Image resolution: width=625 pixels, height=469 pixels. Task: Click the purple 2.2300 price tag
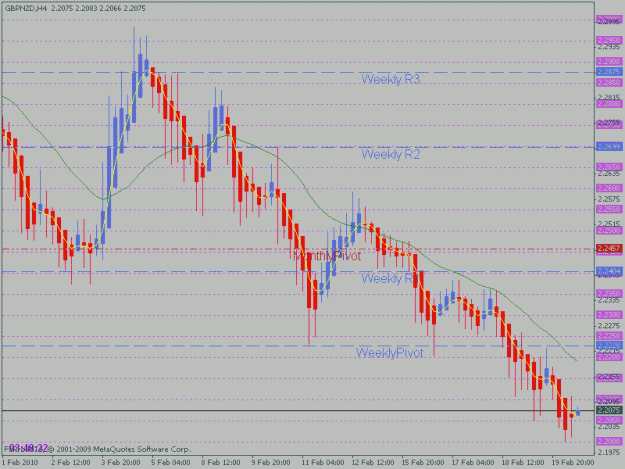point(609,315)
